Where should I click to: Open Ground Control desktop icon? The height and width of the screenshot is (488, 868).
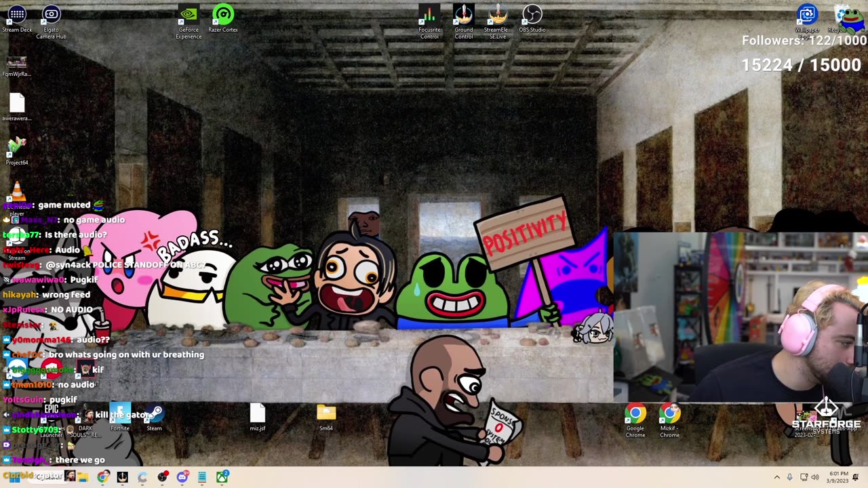(x=464, y=22)
